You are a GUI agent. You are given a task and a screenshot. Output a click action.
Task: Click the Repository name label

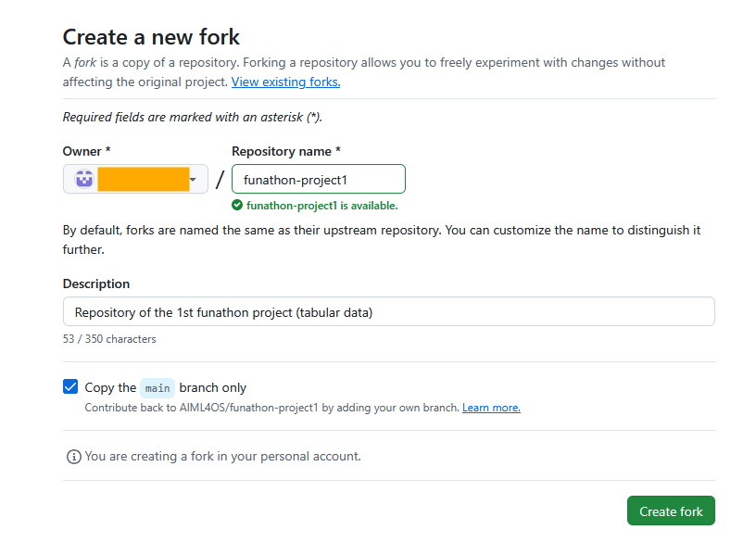point(286,151)
